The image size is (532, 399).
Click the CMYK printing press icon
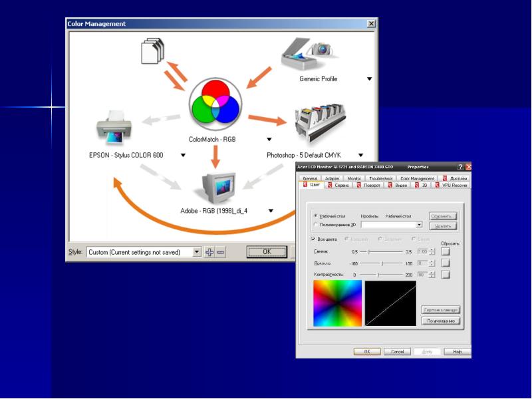point(319,124)
